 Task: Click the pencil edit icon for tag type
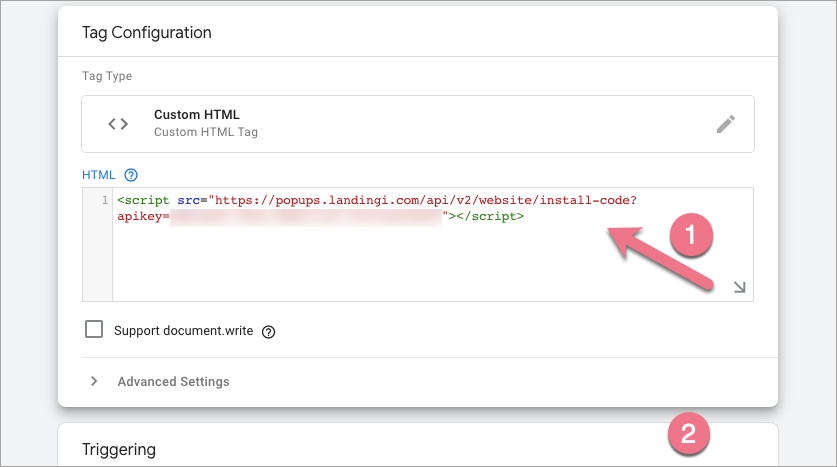726,124
